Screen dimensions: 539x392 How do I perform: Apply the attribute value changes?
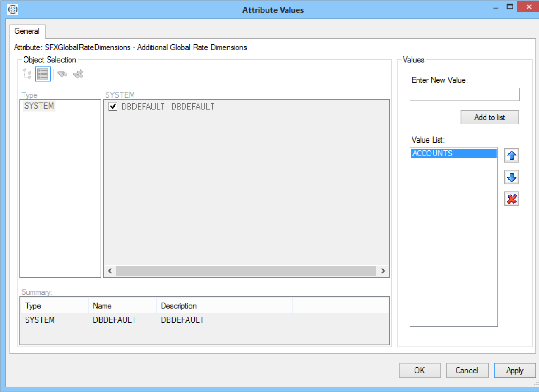514,370
